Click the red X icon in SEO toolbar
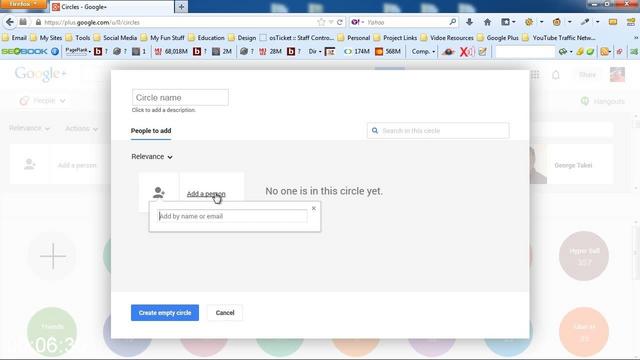Viewport: 640px width, 360px height. tap(466, 52)
